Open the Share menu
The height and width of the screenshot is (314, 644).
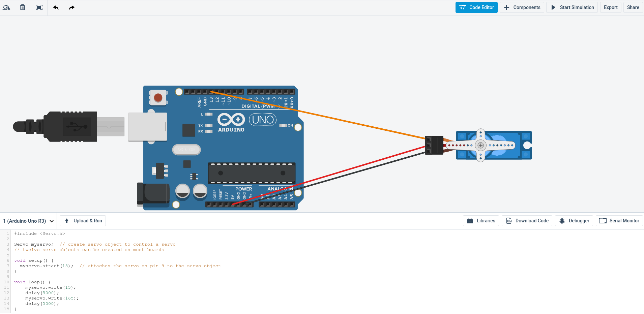[633, 7]
